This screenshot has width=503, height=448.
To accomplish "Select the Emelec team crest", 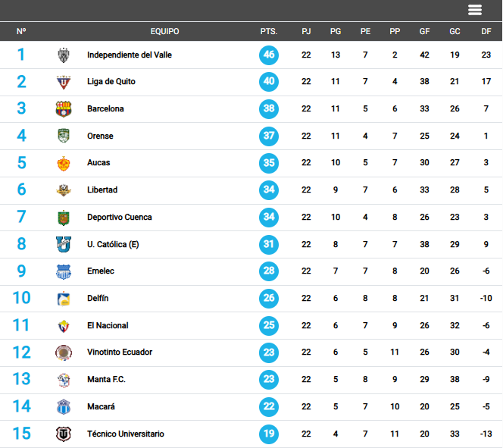I will [64, 271].
